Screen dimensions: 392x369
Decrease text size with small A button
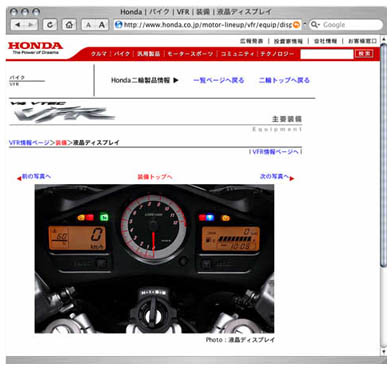[x=88, y=25]
